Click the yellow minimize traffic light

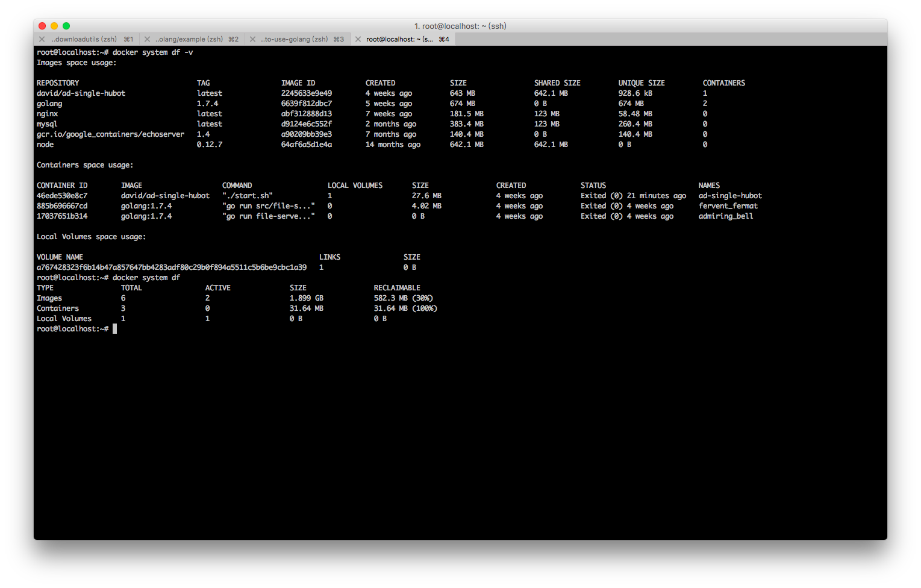coord(54,26)
